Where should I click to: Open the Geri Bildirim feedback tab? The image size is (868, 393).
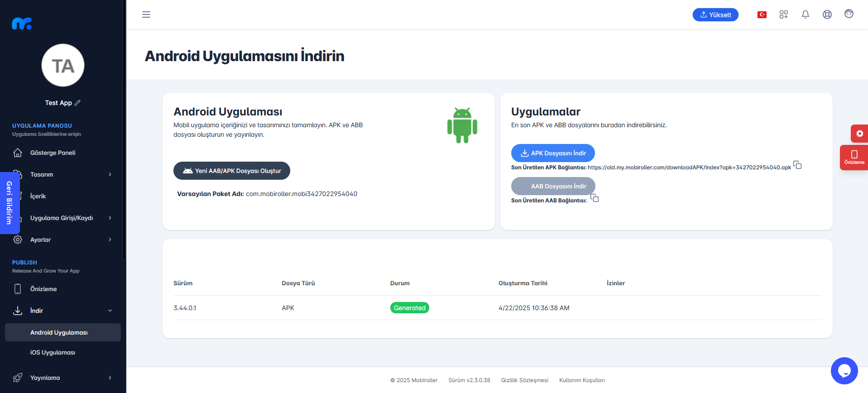point(9,203)
